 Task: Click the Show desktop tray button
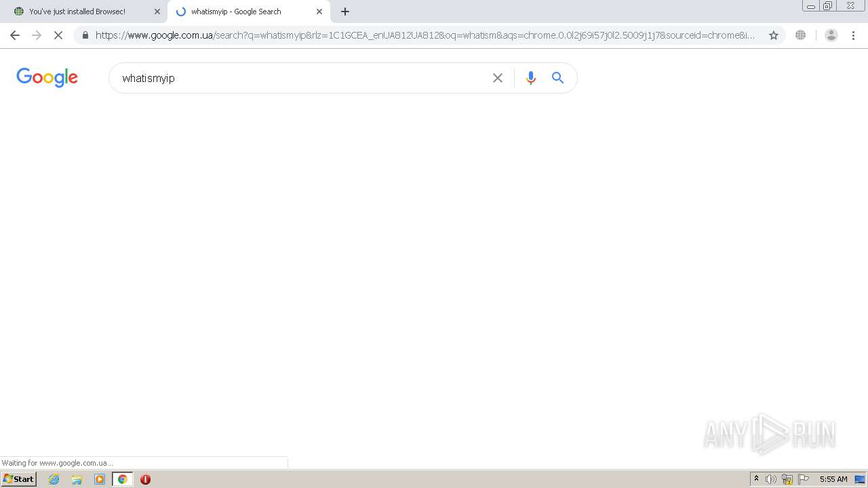[861, 479]
